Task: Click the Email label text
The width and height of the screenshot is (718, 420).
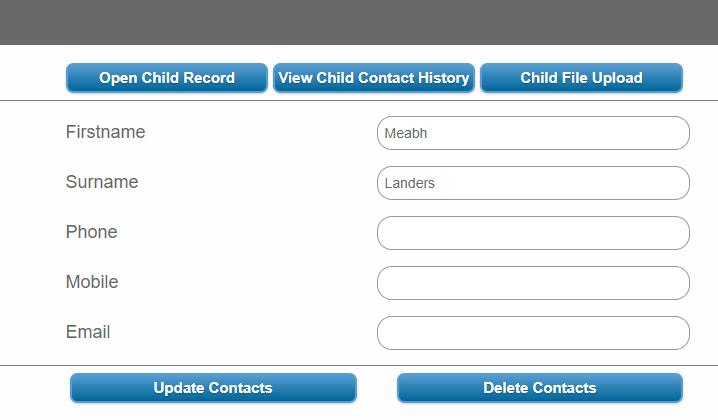Action: click(88, 332)
